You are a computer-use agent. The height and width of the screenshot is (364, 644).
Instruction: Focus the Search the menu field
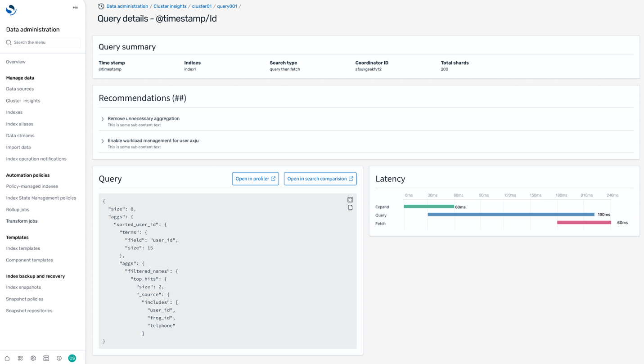click(45, 42)
